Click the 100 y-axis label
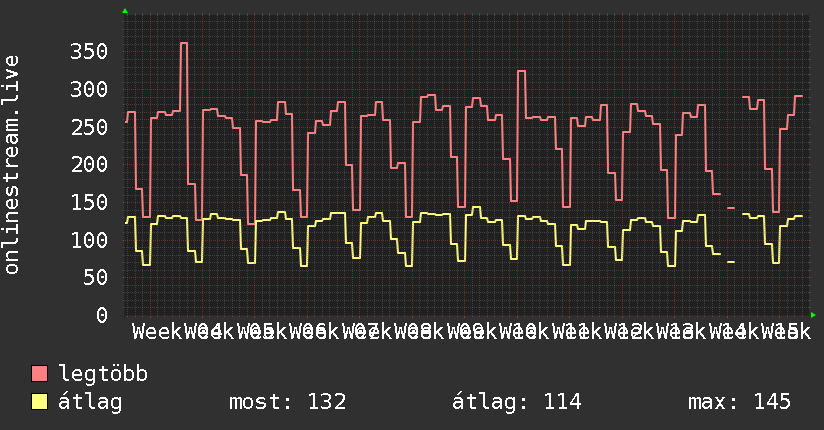The height and width of the screenshot is (430, 824). point(89,240)
